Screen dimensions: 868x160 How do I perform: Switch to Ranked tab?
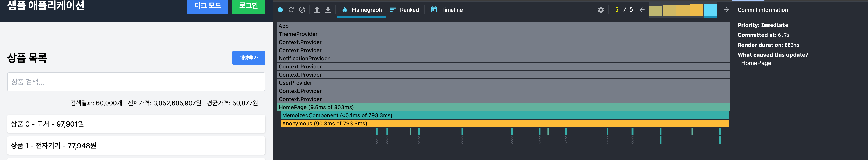click(x=404, y=10)
